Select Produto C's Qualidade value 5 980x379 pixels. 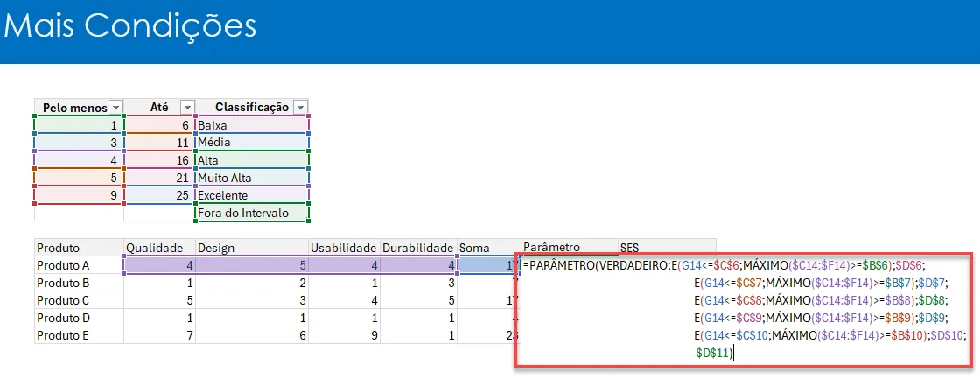tap(160, 300)
